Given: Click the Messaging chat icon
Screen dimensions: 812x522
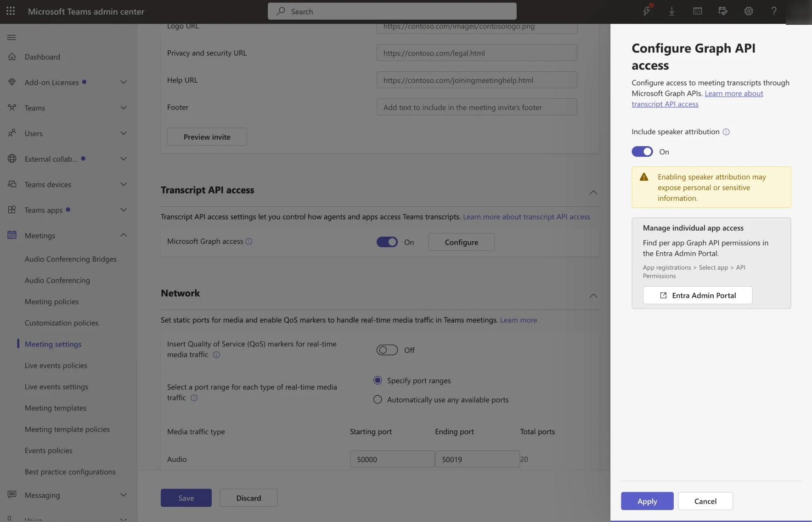Looking at the screenshot, I should pyautogui.click(x=12, y=494).
